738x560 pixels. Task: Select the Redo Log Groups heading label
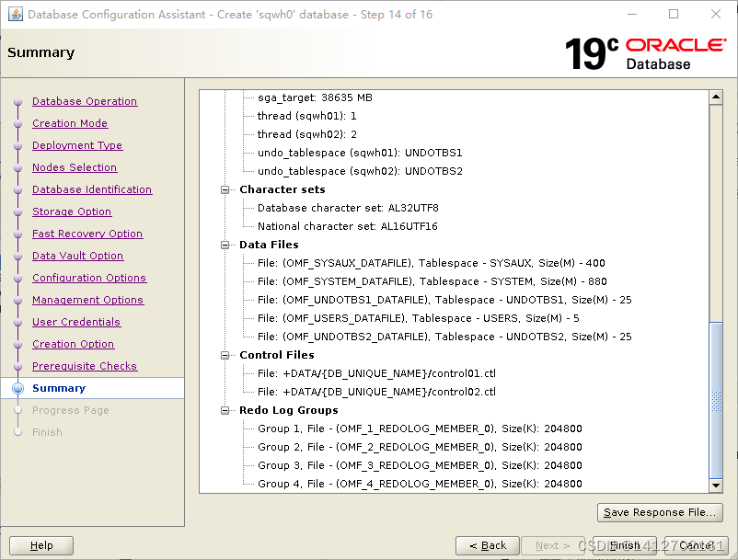coord(289,410)
